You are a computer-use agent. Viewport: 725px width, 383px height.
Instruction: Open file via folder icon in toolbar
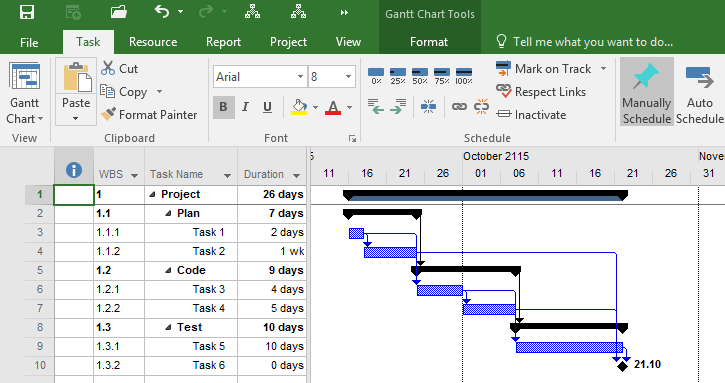[119, 12]
